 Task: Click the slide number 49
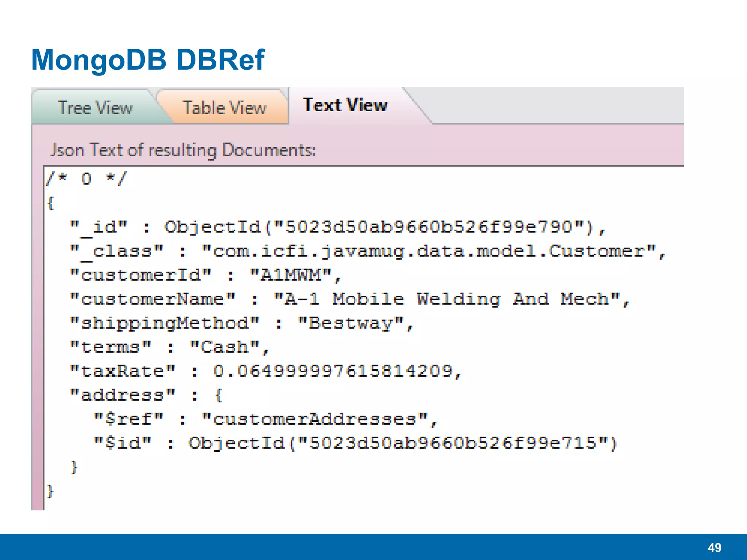[714, 547]
